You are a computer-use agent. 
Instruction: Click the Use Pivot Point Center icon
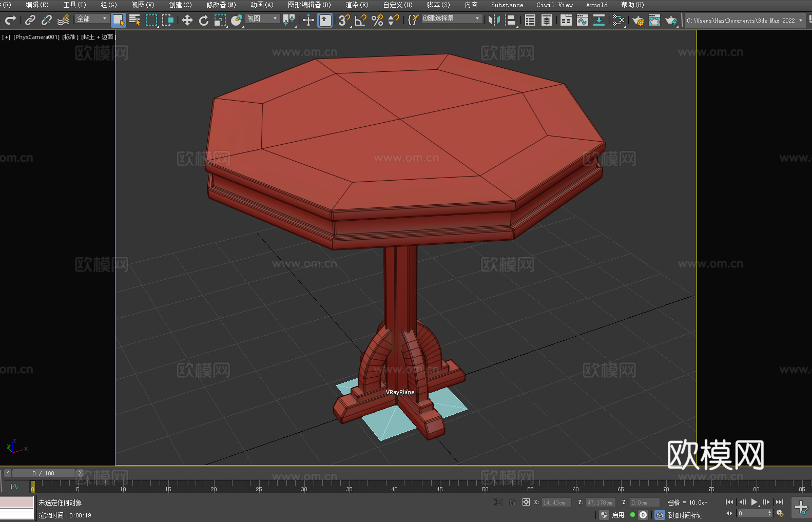pyautogui.click(x=289, y=20)
